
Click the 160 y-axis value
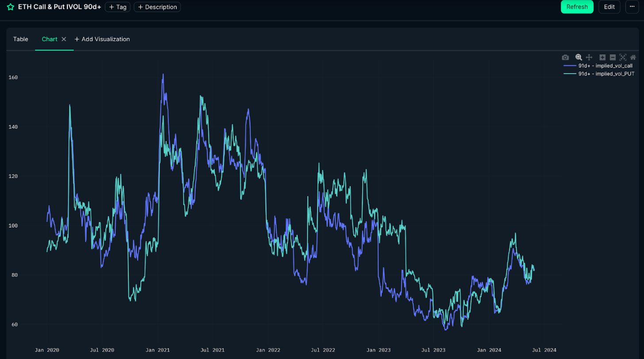(13, 77)
